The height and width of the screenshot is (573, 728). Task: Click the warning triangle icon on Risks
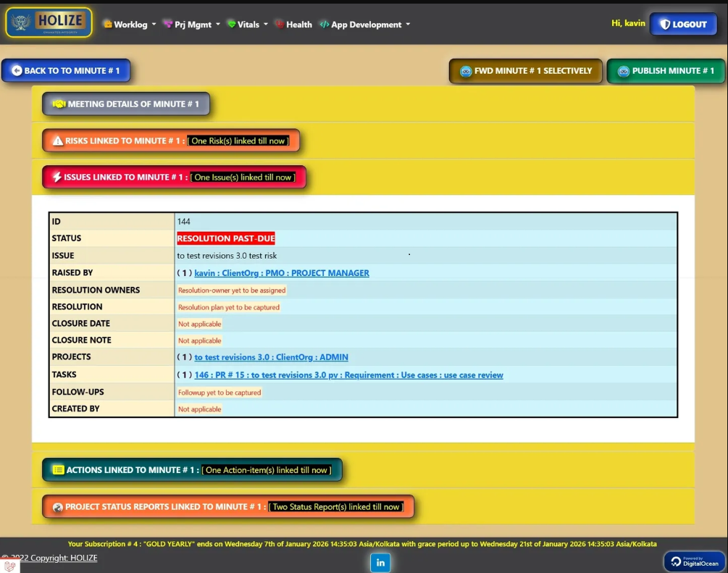(x=57, y=141)
